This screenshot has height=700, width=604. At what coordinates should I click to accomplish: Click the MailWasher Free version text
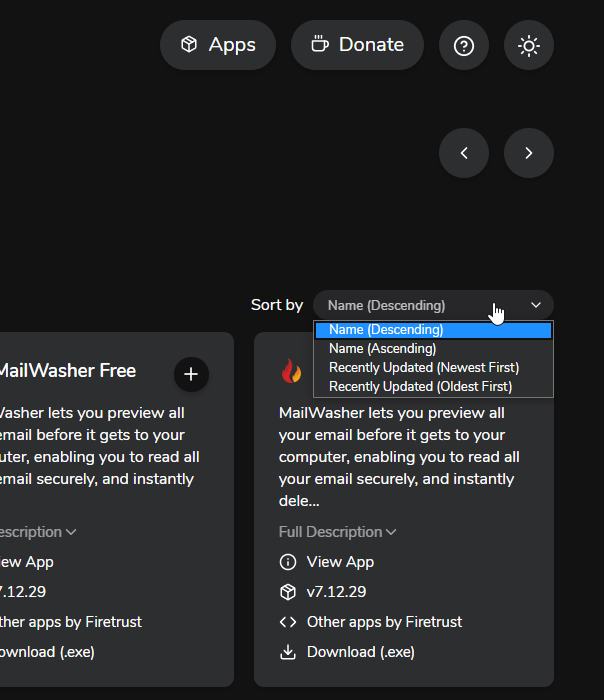click(23, 592)
